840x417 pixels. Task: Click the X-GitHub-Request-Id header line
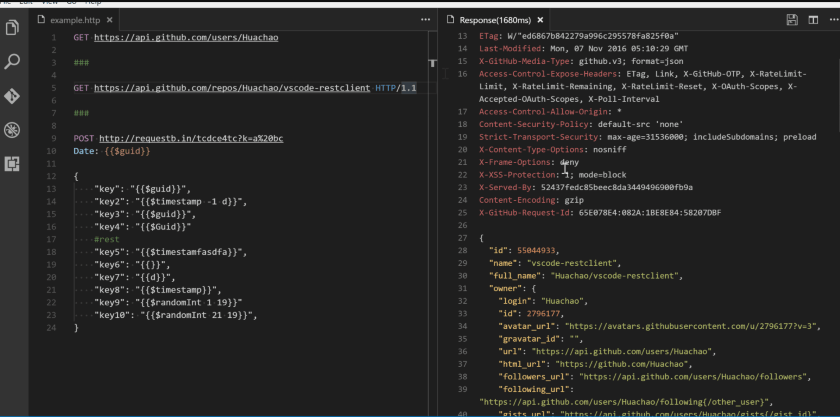pyautogui.click(x=600, y=213)
